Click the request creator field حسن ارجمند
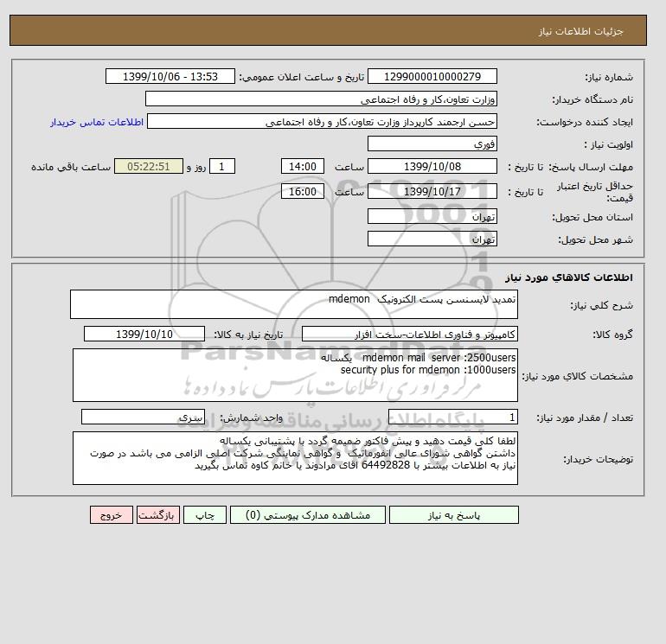Image resolution: width=666 pixels, height=644 pixels. tap(322, 121)
